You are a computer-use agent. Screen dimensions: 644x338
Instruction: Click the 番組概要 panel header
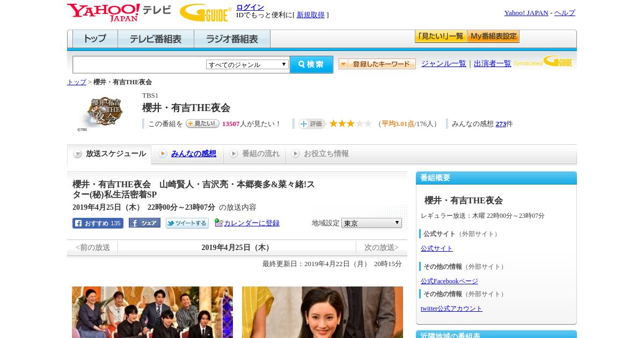pyautogui.click(x=496, y=178)
